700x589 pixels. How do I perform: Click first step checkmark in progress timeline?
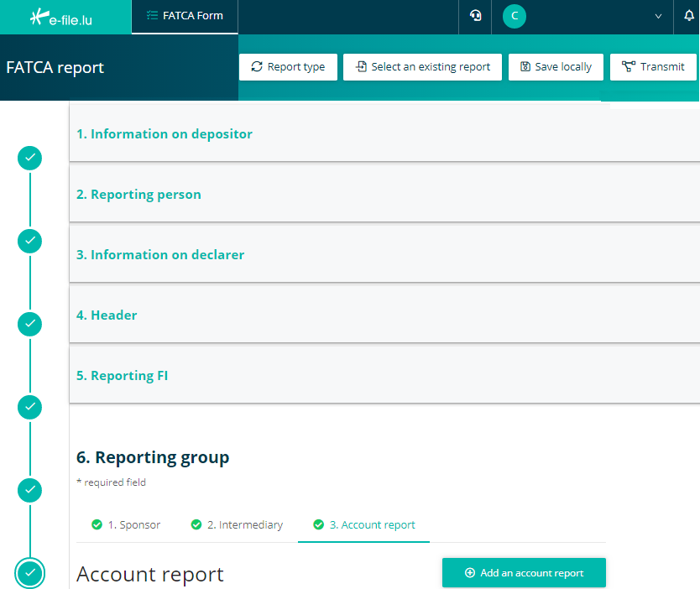29,158
